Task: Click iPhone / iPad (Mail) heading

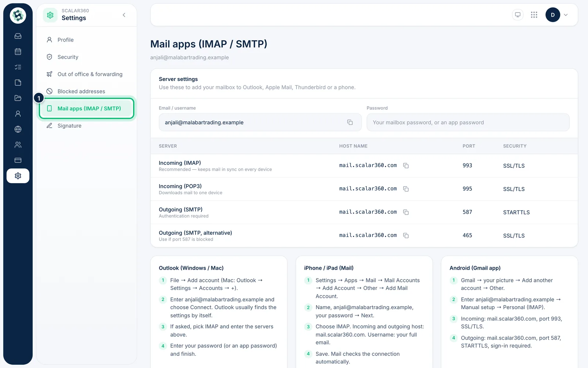Action: pos(329,268)
